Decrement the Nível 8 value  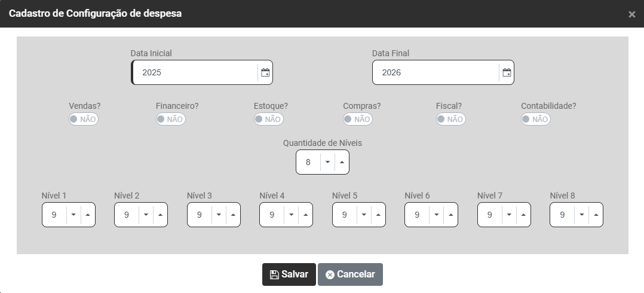[581, 215]
